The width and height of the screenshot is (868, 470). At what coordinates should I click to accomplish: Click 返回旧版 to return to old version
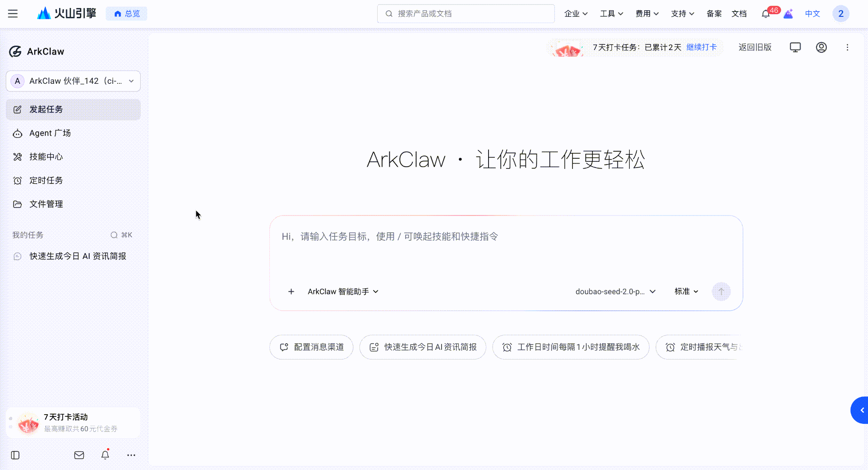pyautogui.click(x=755, y=47)
